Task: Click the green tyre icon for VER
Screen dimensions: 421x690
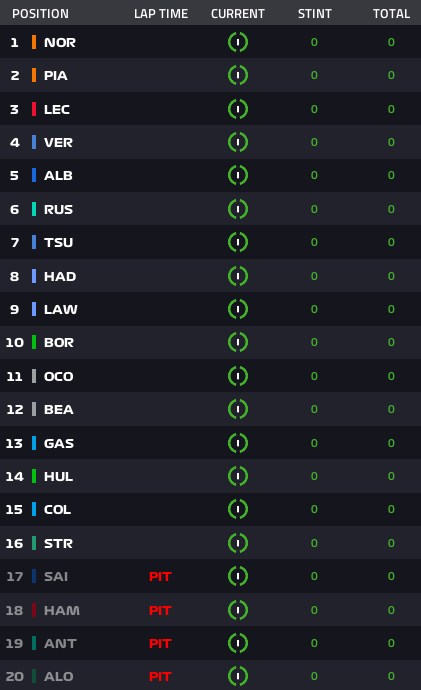Action: tap(238, 142)
